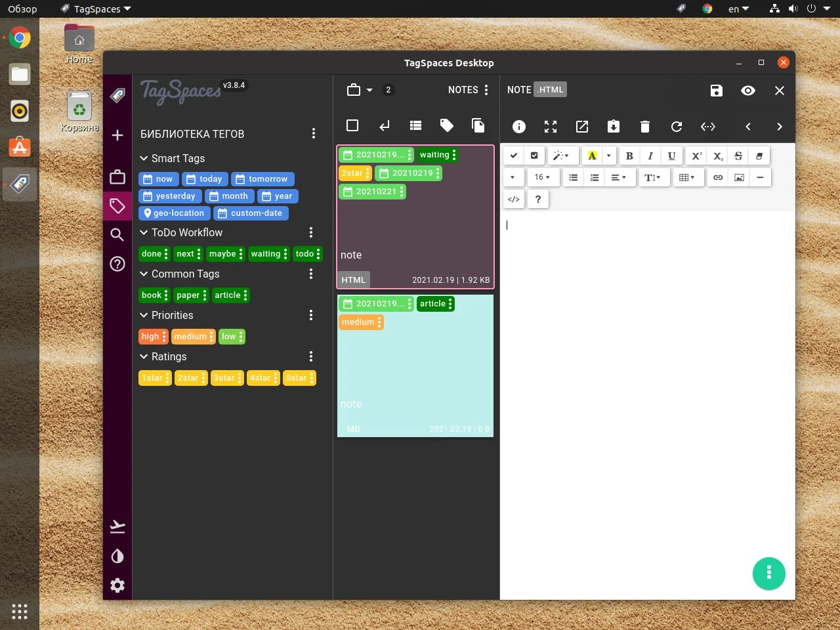Select the 'tomorrow' smart tag
The width and height of the screenshot is (840, 630).
click(262, 179)
